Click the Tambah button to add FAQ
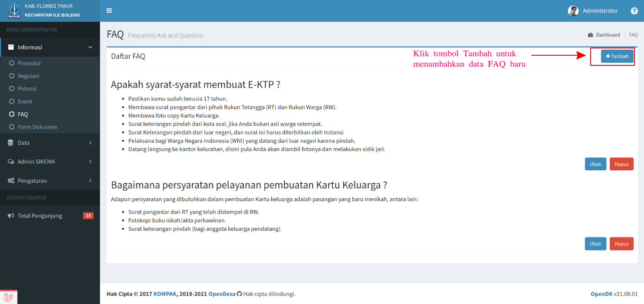This screenshot has height=304, width=644. point(617,56)
